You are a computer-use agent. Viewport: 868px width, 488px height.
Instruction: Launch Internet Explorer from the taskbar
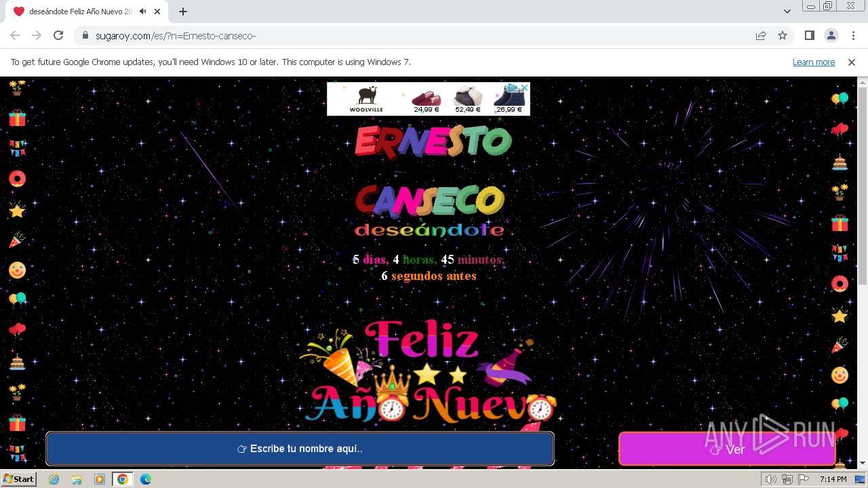pos(54,479)
